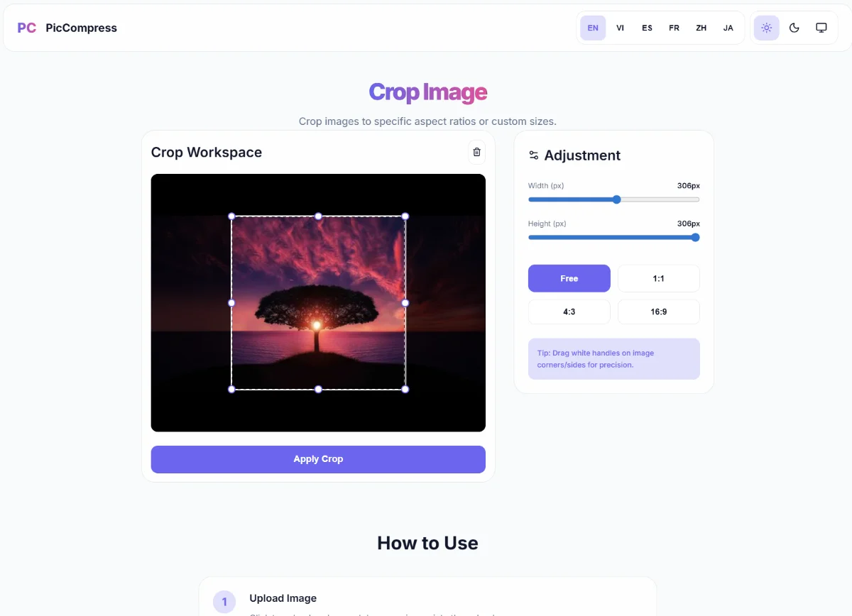This screenshot has height=616, width=852.
Task: Select the Free aspect ratio option
Action: 569,279
